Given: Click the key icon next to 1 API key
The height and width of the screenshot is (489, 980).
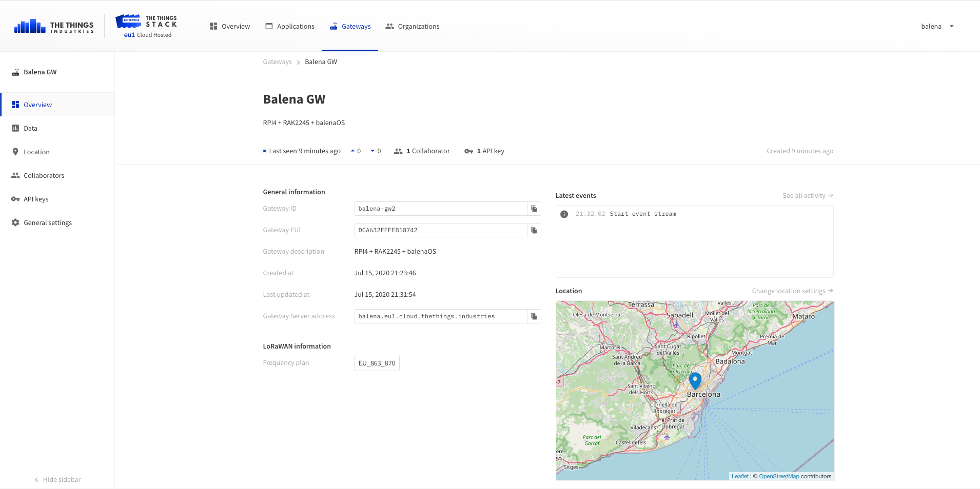Looking at the screenshot, I should 468,151.
